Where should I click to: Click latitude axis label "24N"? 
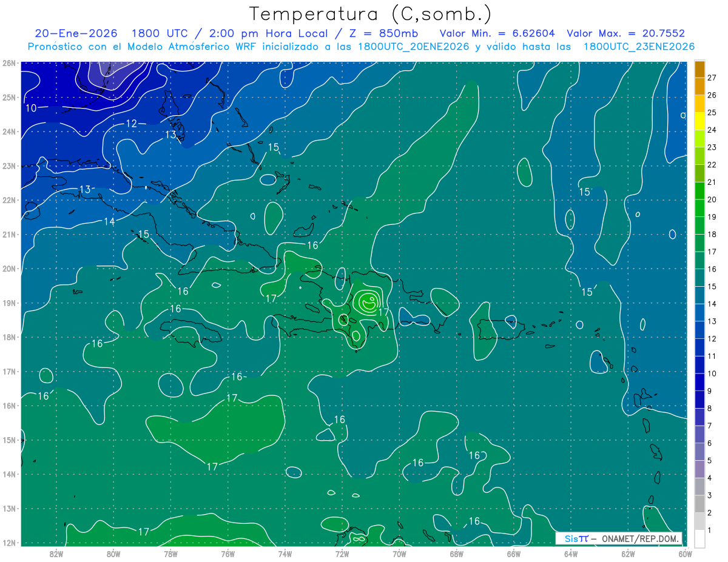(x=8, y=132)
